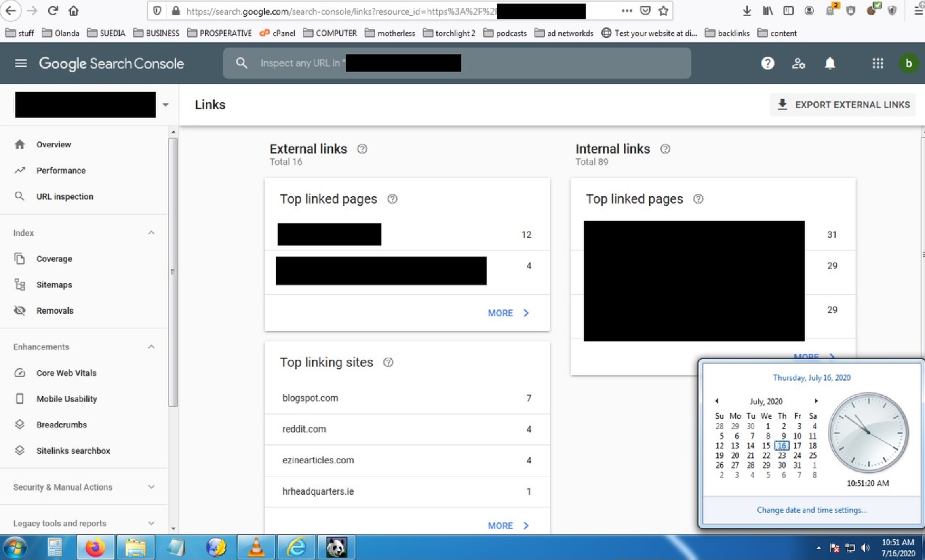
Task: Open Firefox from the taskbar
Action: point(95,547)
